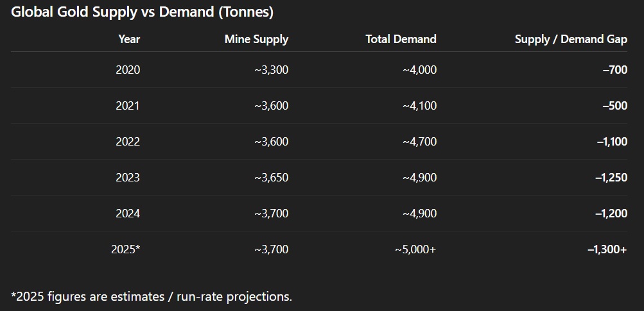644x311 pixels.
Task: Click the ~5,000+ total demand value
Action: tap(415, 249)
